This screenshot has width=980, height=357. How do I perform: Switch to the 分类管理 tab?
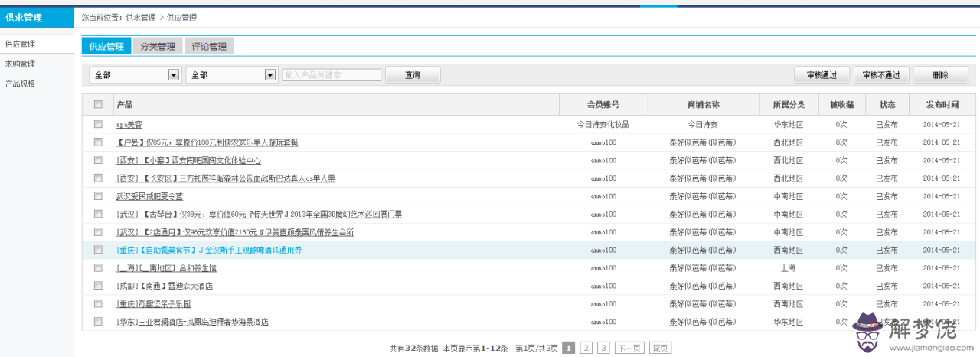158,47
